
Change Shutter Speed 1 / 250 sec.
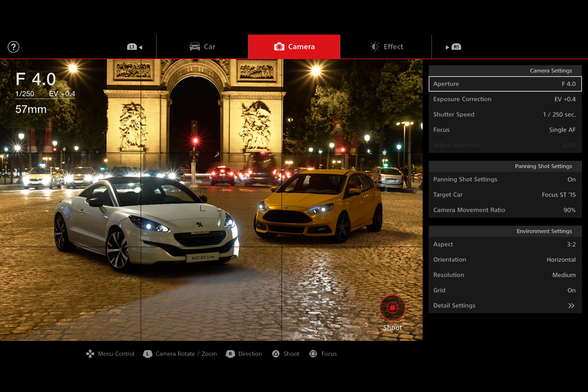pos(505,114)
